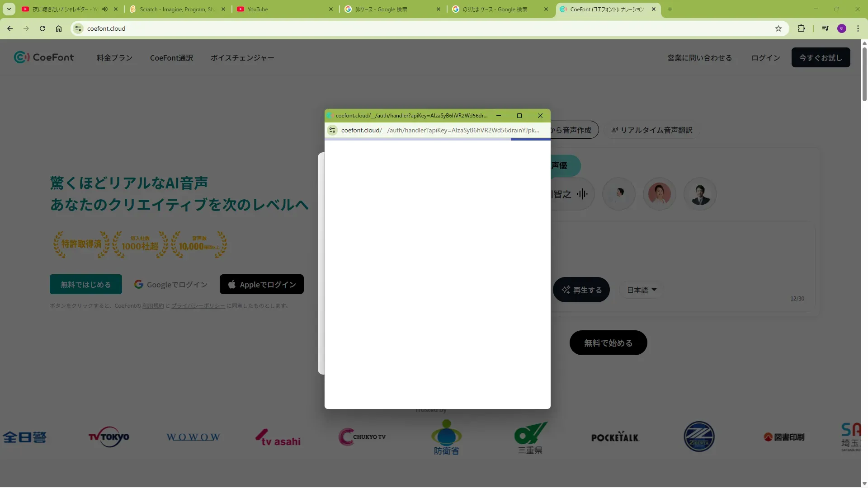
Task: Switch to the Scratch tab
Action: pyautogui.click(x=177, y=9)
